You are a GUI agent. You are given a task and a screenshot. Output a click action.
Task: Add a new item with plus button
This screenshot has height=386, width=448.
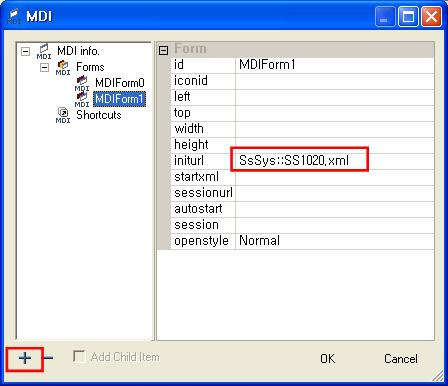coord(25,359)
